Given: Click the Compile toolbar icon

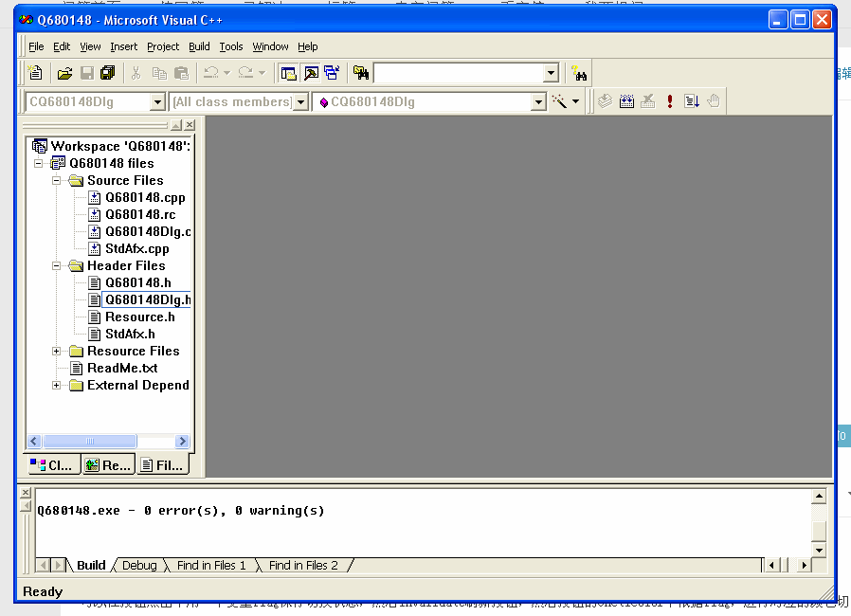Looking at the screenshot, I should click(x=606, y=101).
